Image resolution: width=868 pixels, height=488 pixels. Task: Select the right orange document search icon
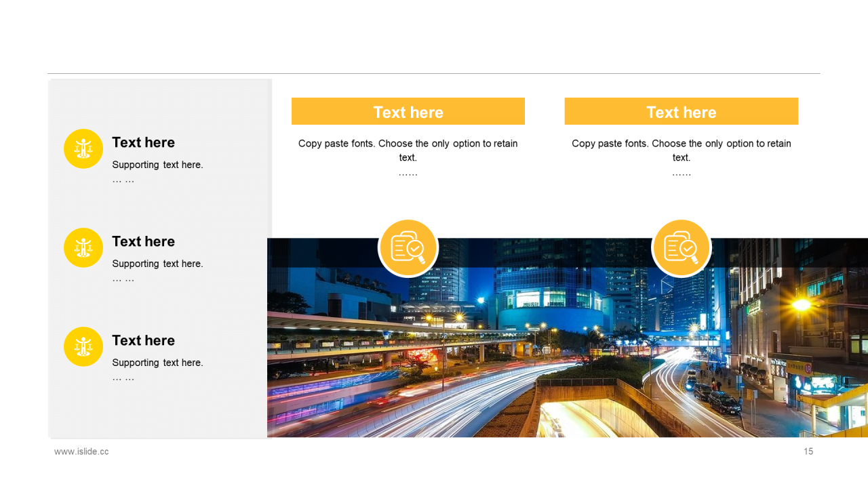[681, 248]
